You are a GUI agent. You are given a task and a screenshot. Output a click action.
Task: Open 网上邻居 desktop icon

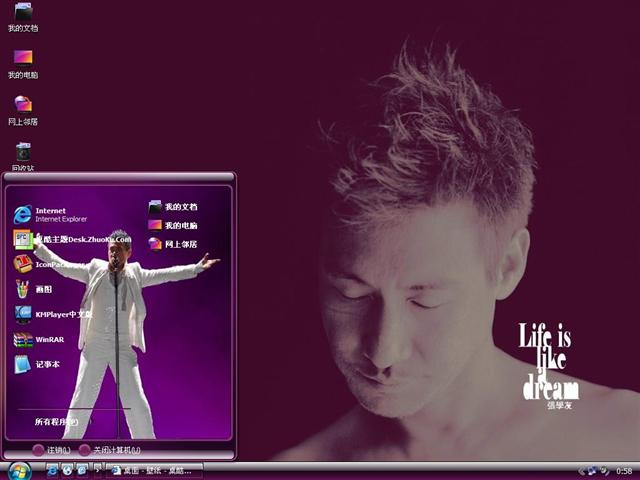pyautogui.click(x=23, y=111)
